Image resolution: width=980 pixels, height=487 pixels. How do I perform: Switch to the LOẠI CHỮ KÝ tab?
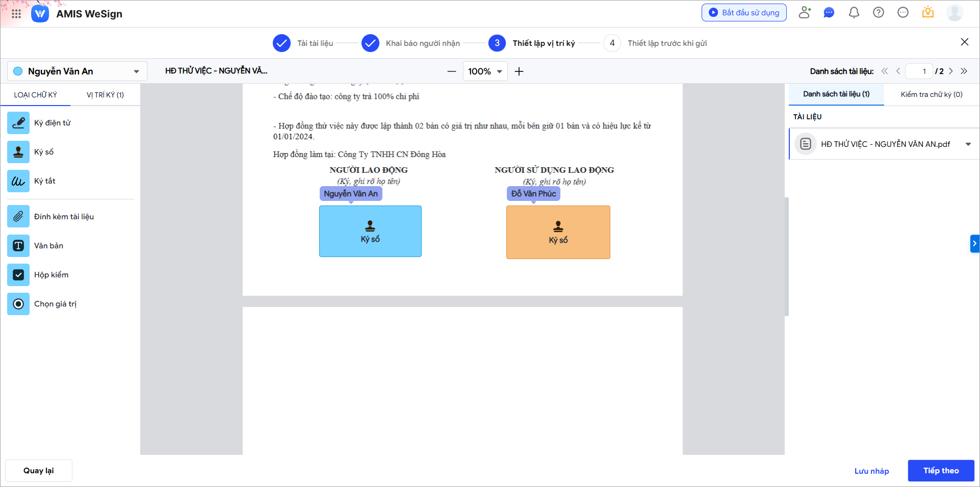coord(35,95)
